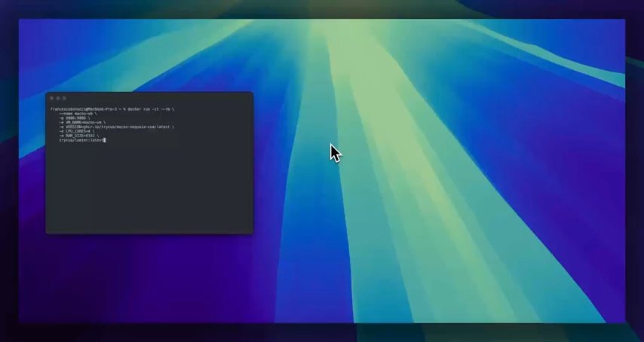Click the user@MacBook-Pro prompt text
Image resolution: width=644 pixels, height=342 pixels.
tap(84, 109)
